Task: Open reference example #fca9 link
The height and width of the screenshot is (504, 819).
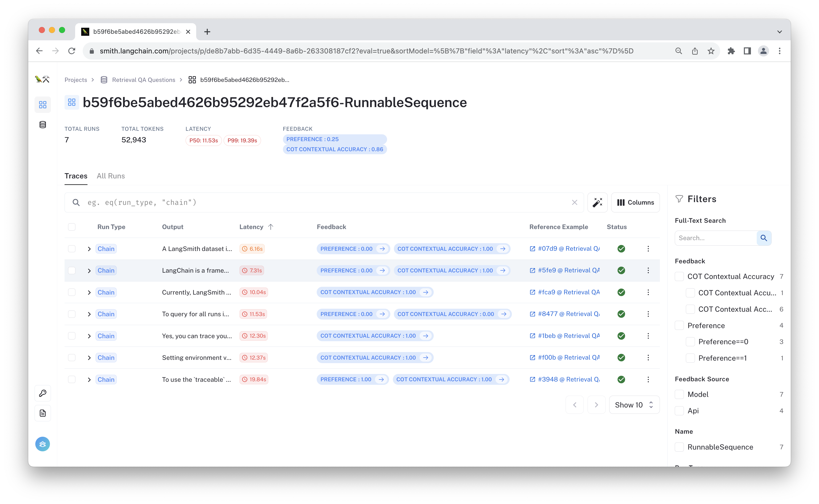Action: point(565,292)
